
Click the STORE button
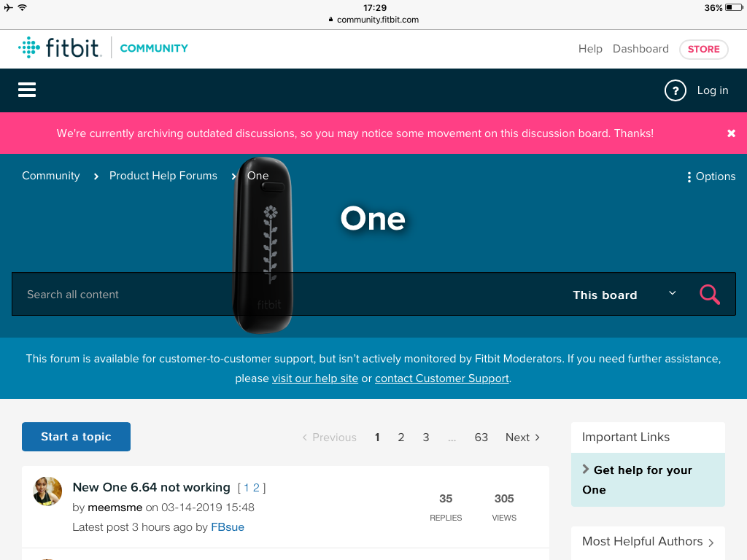pos(703,49)
